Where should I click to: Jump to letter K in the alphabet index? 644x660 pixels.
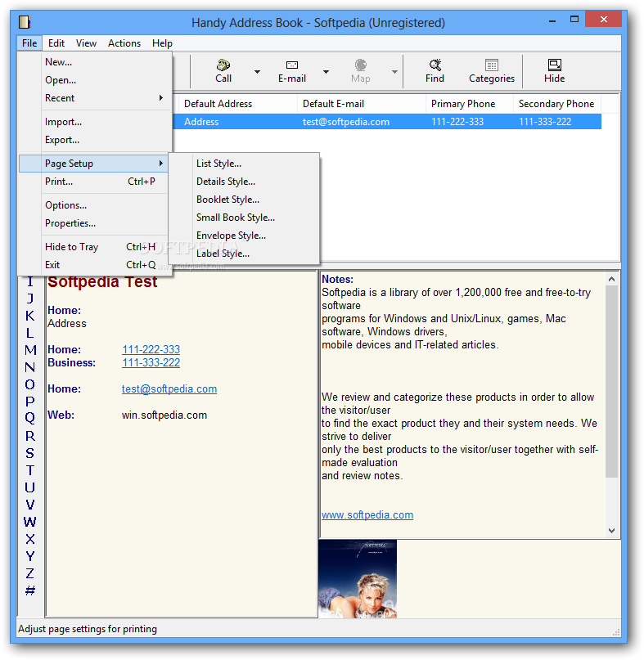coord(30,316)
